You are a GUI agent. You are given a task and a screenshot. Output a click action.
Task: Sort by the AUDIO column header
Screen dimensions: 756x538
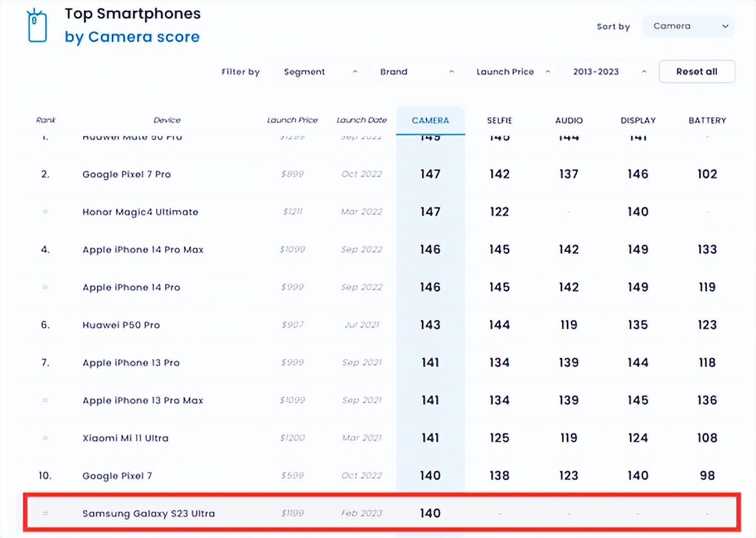pos(569,120)
